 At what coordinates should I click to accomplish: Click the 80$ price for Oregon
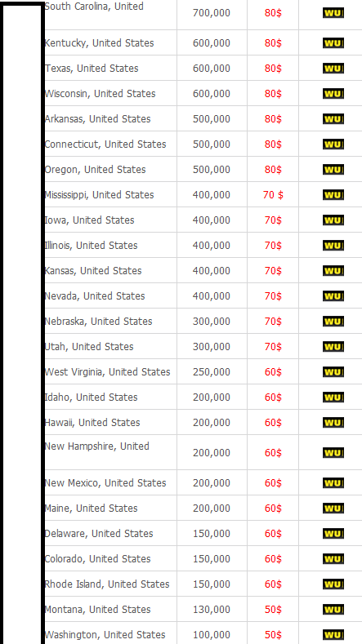coord(273,170)
